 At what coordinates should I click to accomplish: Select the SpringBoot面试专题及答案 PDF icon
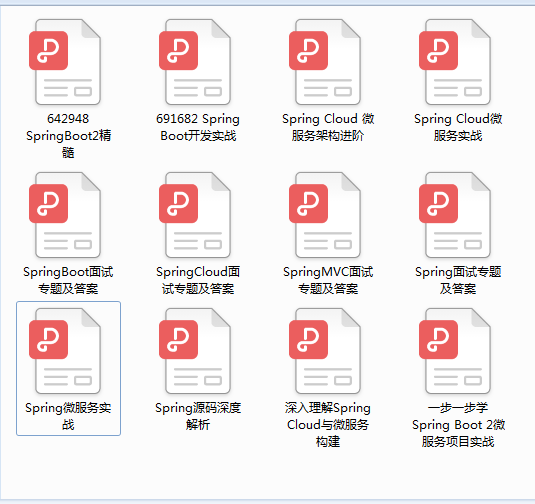pyautogui.click(x=65, y=215)
